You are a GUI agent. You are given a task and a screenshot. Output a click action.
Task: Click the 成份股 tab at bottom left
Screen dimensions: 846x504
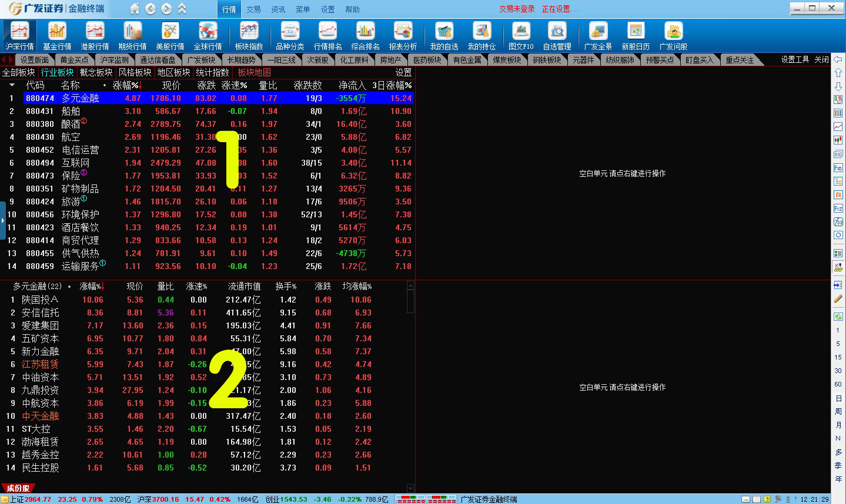click(x=18, y=488)
